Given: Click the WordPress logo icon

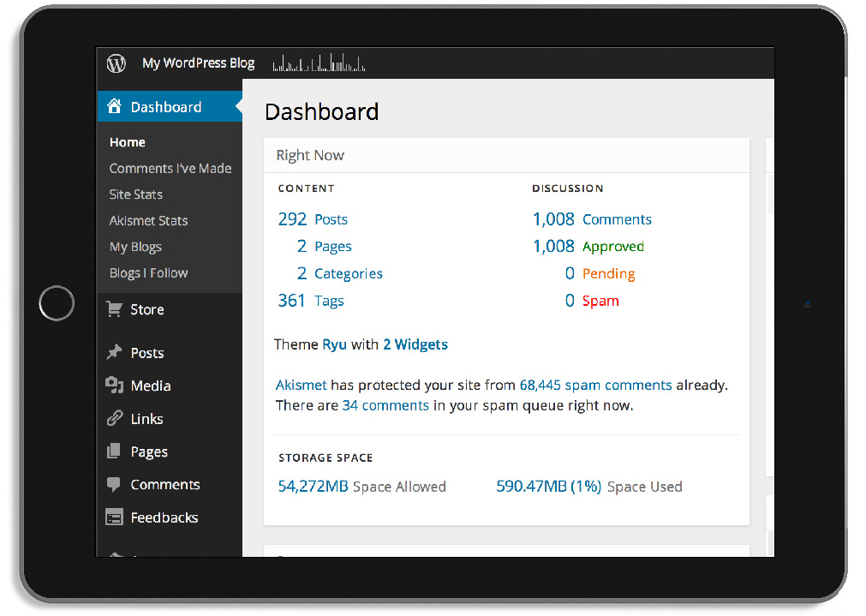Looking at the screenshot, I should tap(116, 63).
